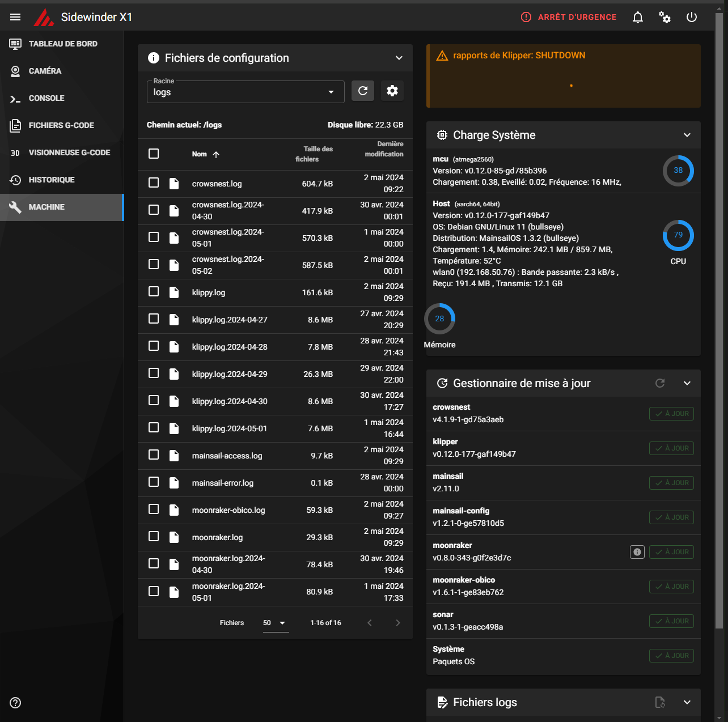Open the Console page

[62, 98]
